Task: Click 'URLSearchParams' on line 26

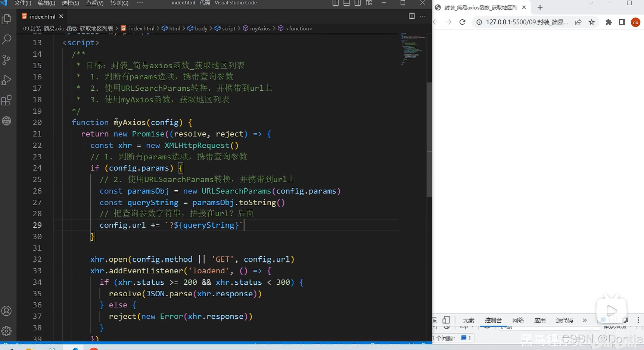Action: (236, 191)
